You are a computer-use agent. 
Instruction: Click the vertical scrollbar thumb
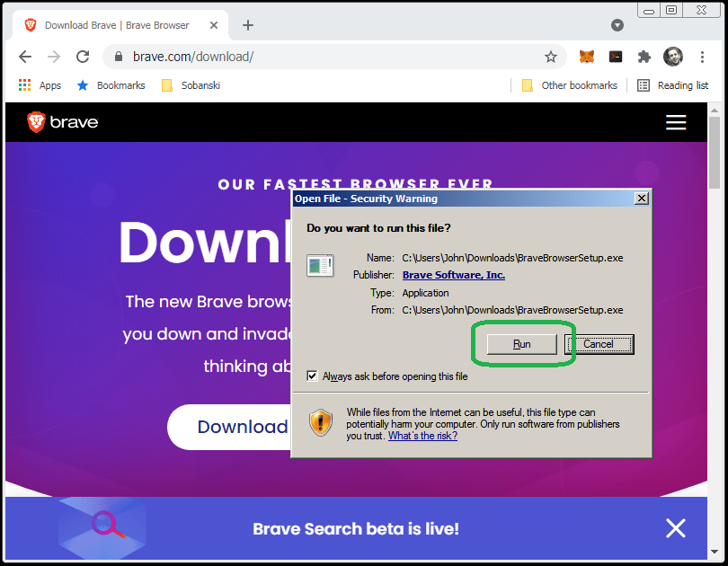coord(715,153)
